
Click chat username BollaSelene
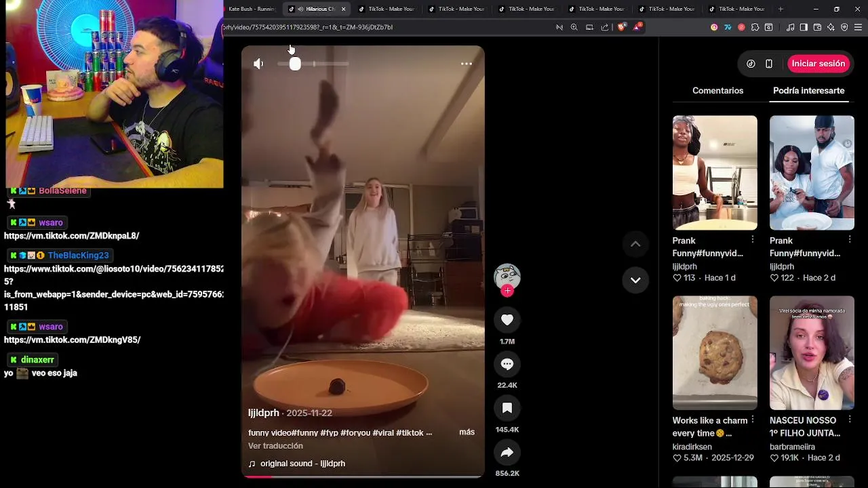(62, 191)
